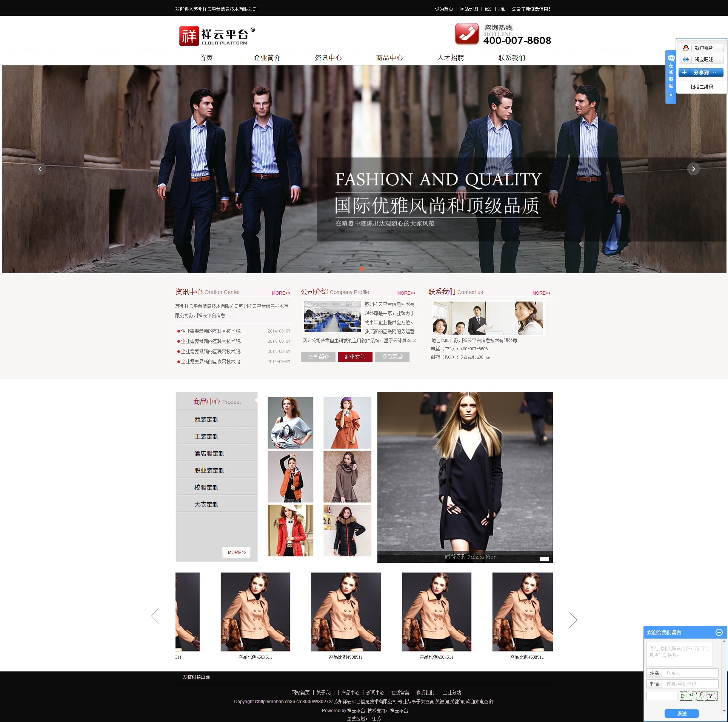Click MORE link beside 资讯中心 heading
The width and height of the screenshot is (728, 722).
pos(281,293)
